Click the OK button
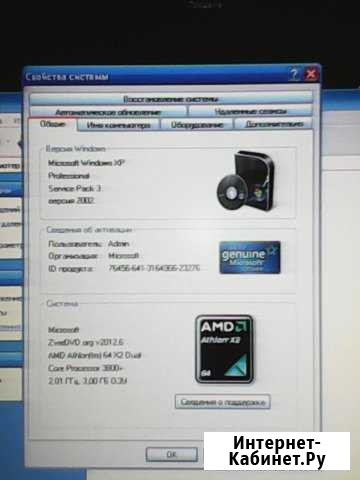 [x=172, y=454]
